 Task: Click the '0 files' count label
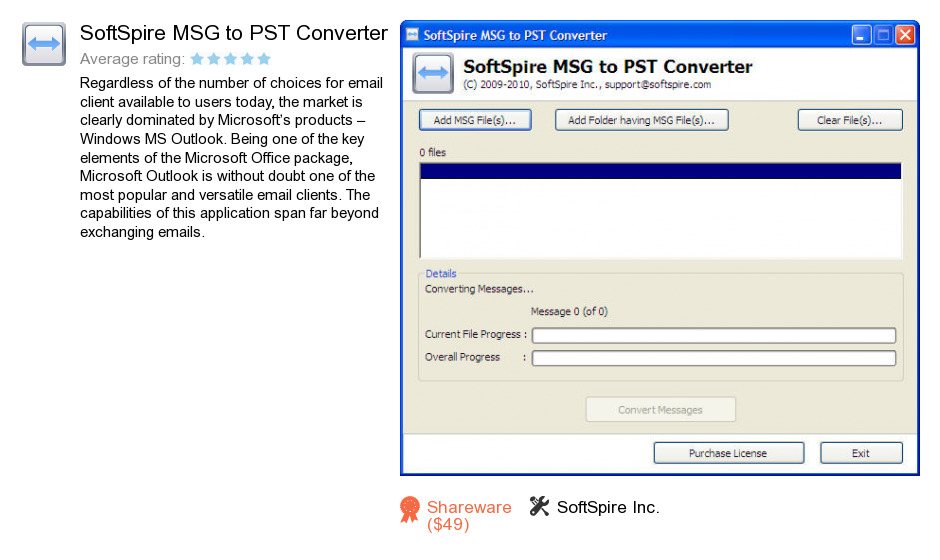click(432, 152)
